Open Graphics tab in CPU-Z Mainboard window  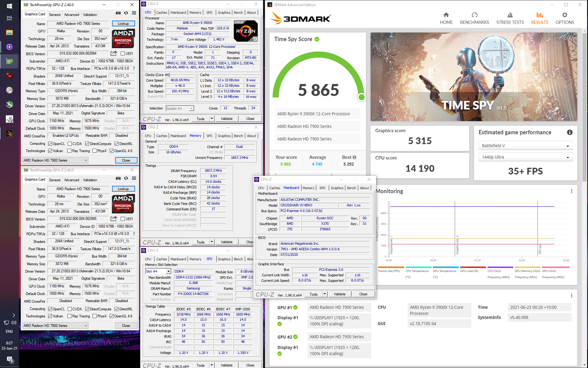click(337, 188)
